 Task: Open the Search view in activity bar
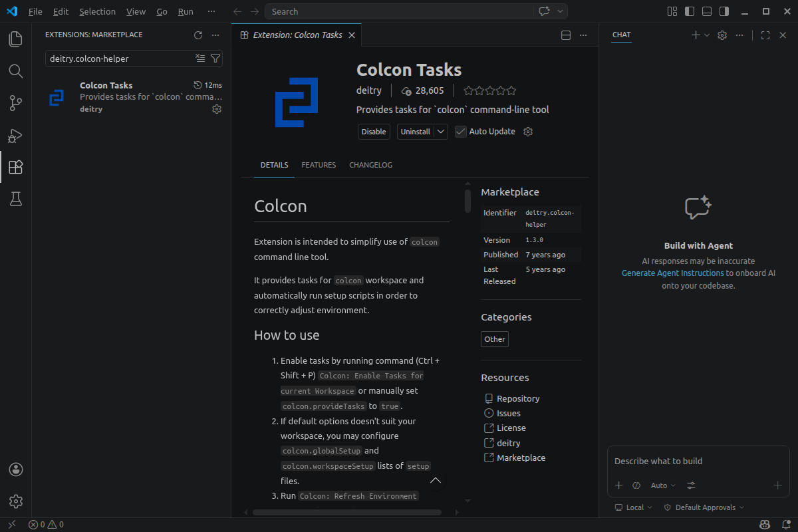(x=15, y=71)
